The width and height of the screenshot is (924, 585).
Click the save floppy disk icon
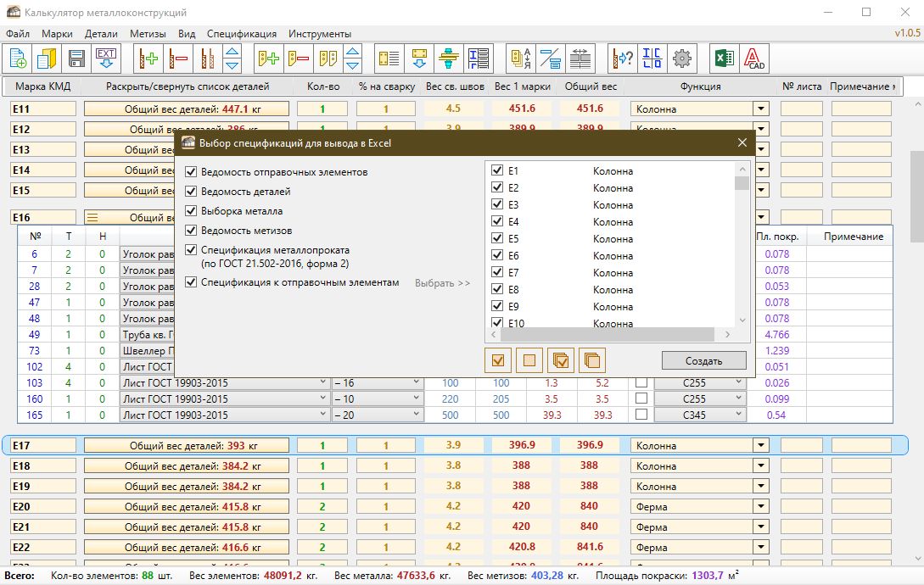[x=76, y=58]
